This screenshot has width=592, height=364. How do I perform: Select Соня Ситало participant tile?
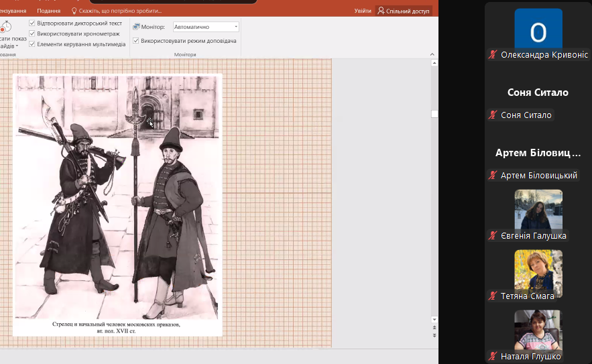pyautogui.click(x=538, y=93)
